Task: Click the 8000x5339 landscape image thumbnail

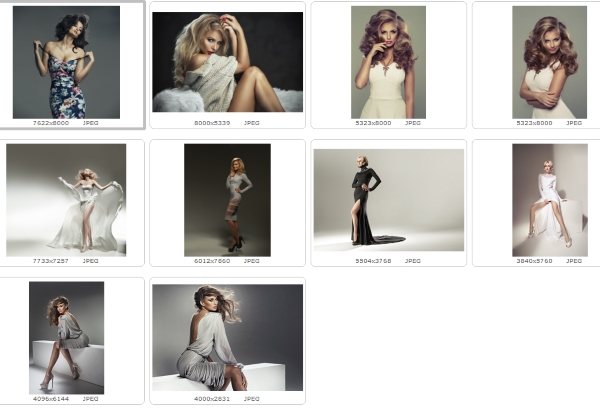Action: tap(227, 62)
